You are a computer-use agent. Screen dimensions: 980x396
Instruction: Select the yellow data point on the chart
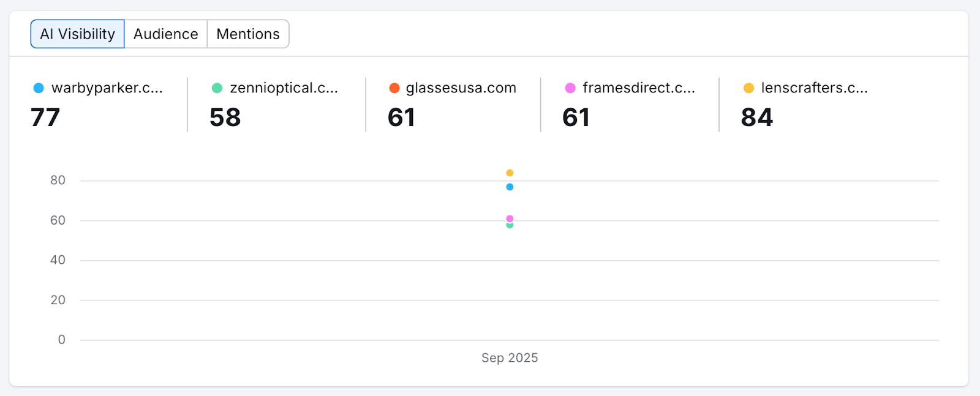pyautogui.click(x=509, y=172)
